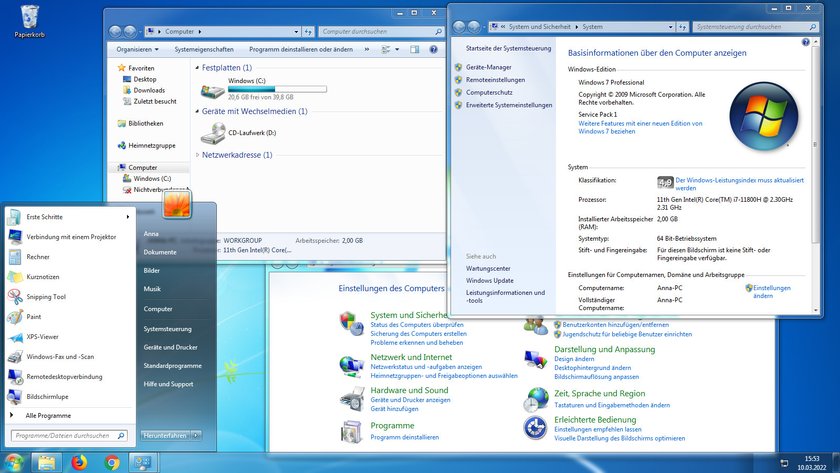Click the Erleichterte Bedienung category icon
Image resolution: width=840 pixels, height=473 pixels.
coord(535,428)
